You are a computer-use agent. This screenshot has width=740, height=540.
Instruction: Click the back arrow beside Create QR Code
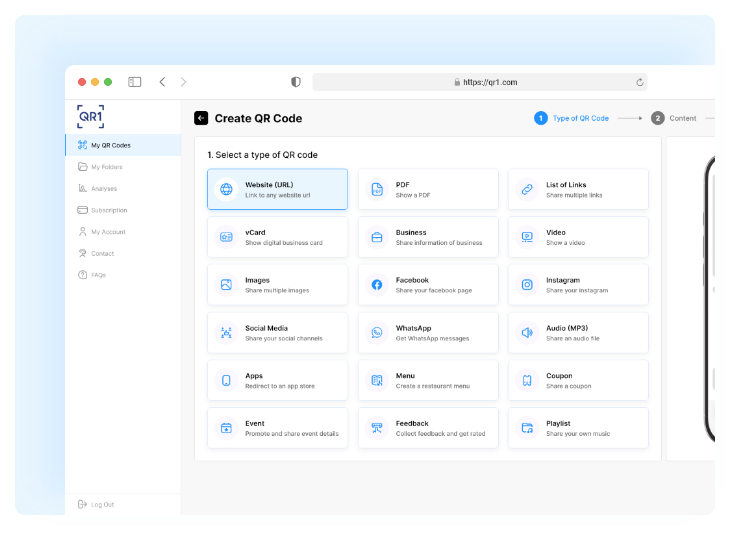click(201, 118)
